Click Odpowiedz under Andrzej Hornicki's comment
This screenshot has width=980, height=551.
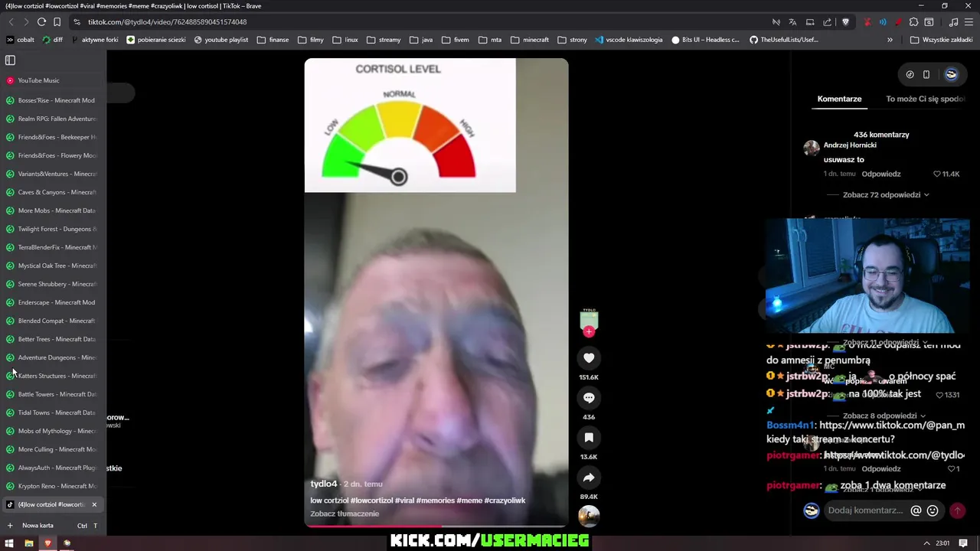coord(880,174)
